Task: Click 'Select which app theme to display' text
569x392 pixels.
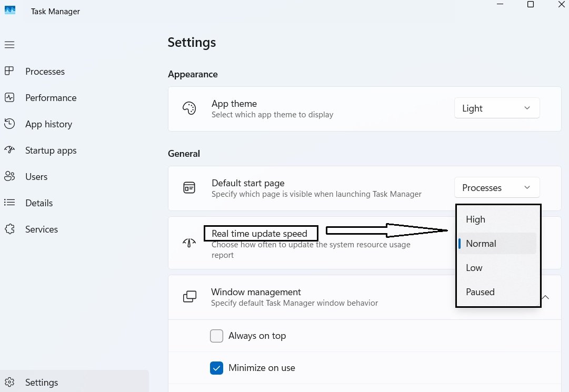Action: (272, 115)
